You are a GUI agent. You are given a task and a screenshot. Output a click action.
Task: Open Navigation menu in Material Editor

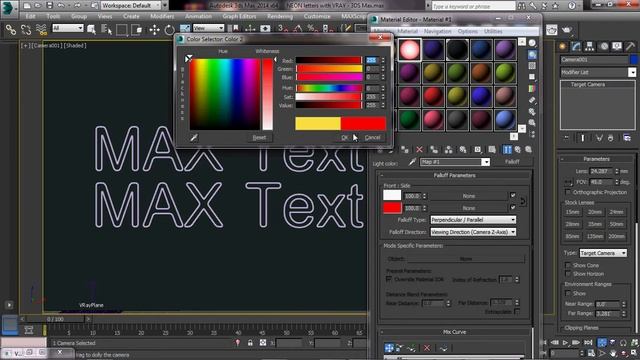tap(437, 31)
